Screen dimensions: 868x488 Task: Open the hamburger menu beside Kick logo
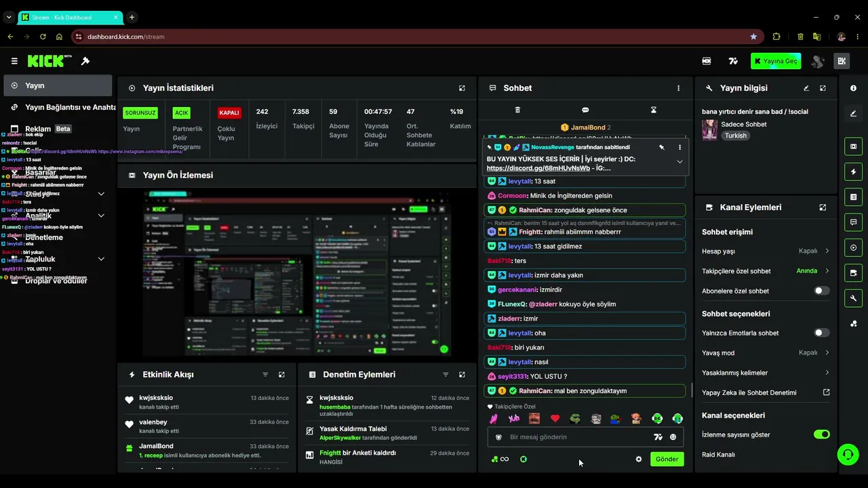[14, 61]
